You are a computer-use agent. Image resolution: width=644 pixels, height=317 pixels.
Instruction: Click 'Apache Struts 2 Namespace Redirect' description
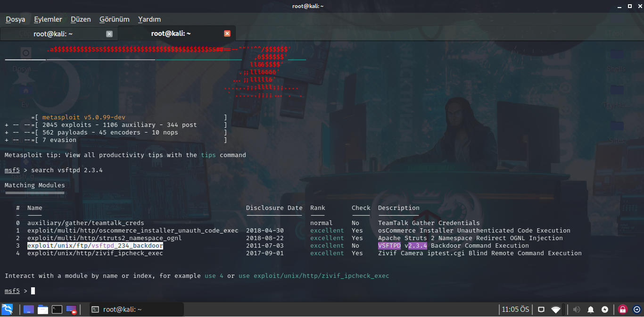[471, 238]
